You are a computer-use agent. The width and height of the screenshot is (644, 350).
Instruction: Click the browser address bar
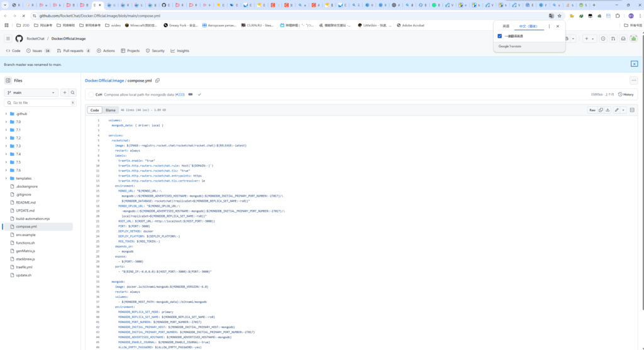coord(287,16)
